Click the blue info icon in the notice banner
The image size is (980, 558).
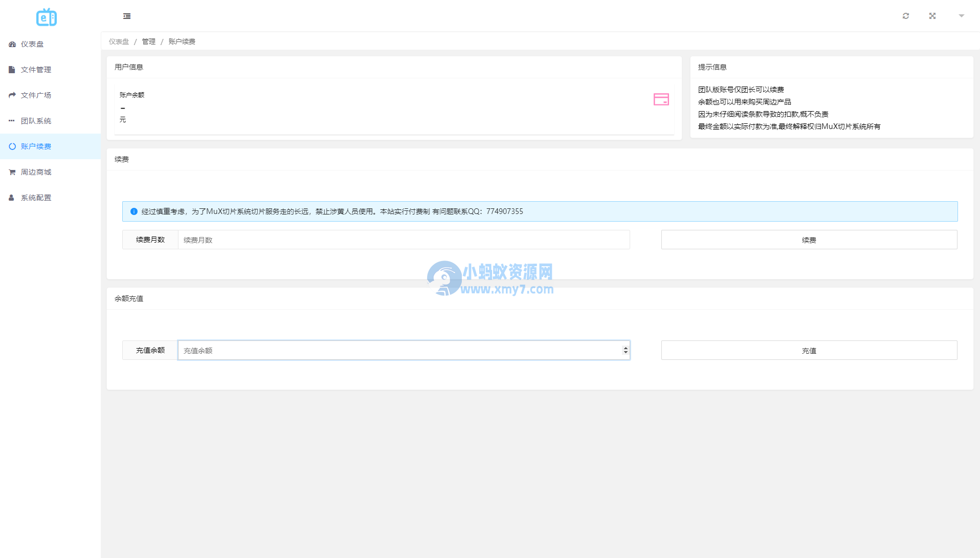pos(134,211)
